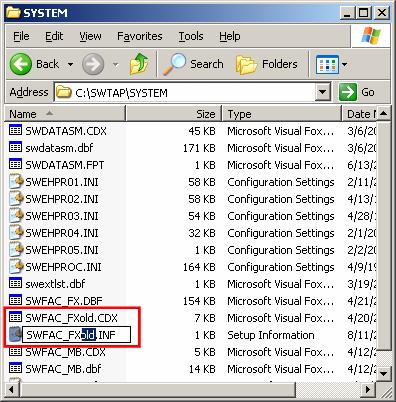The image size is (396, 402).
Task: Click the grey Forward arrow icon
Action: [x=93, y=64]
